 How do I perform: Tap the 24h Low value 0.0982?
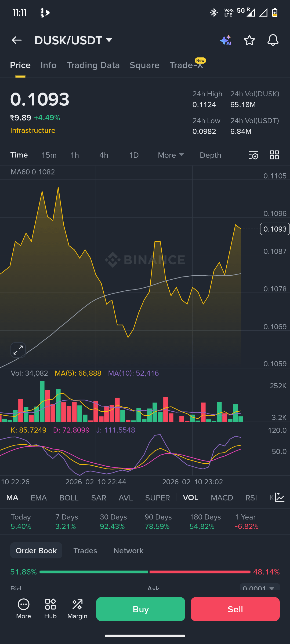click(204, 131)
